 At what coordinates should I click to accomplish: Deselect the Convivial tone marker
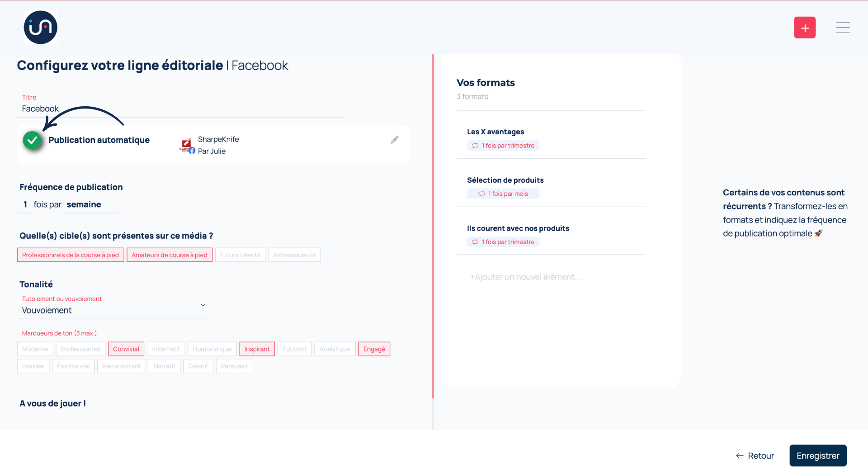(126, 349)
